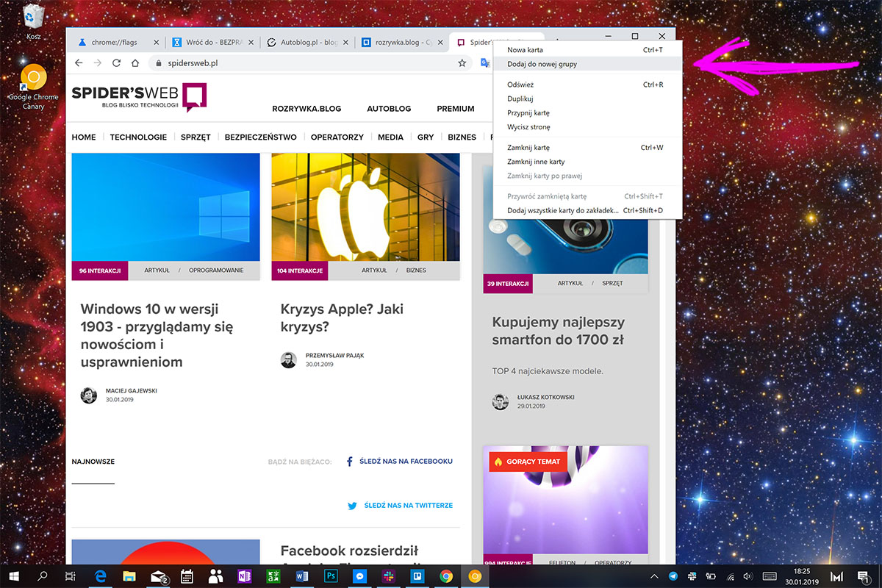
Task: Open Task View on the taskbar
Action: point(70,576)
